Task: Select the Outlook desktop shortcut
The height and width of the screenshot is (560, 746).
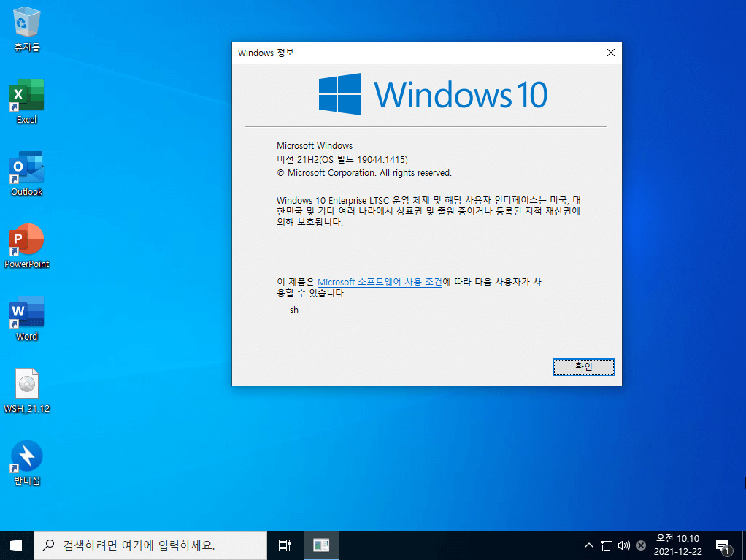Action: [26, 174]
